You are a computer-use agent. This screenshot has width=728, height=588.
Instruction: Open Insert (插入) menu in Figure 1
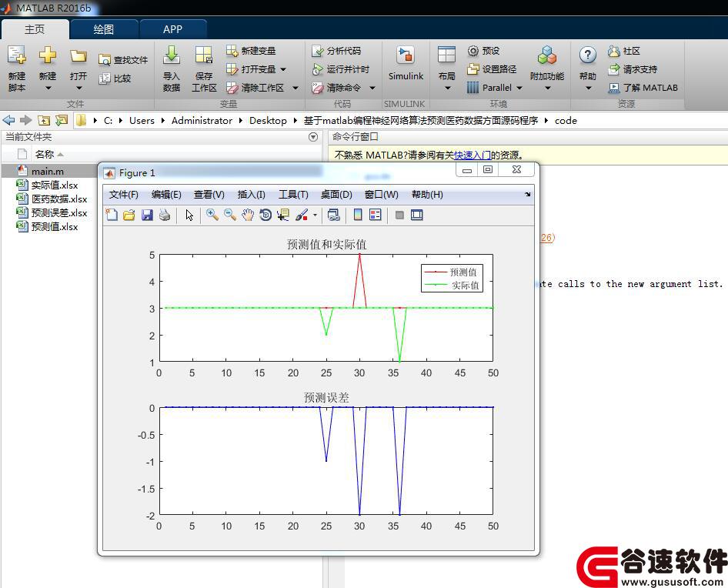tap(251, 195)
